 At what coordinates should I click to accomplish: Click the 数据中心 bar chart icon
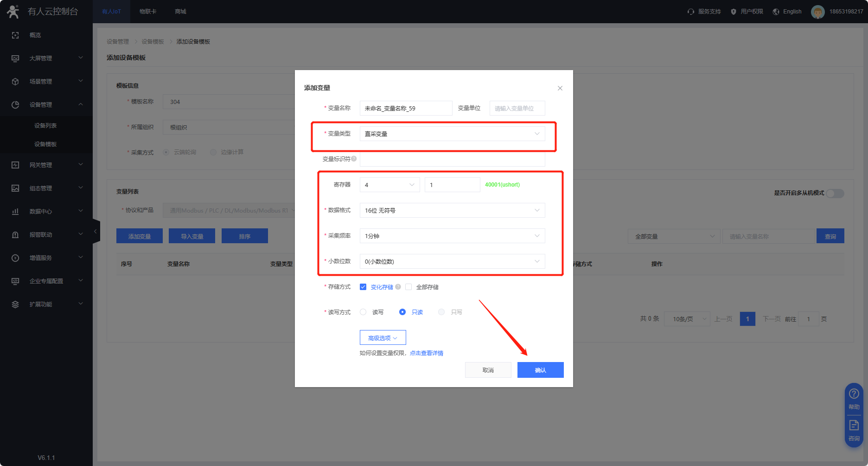[15, 212]
